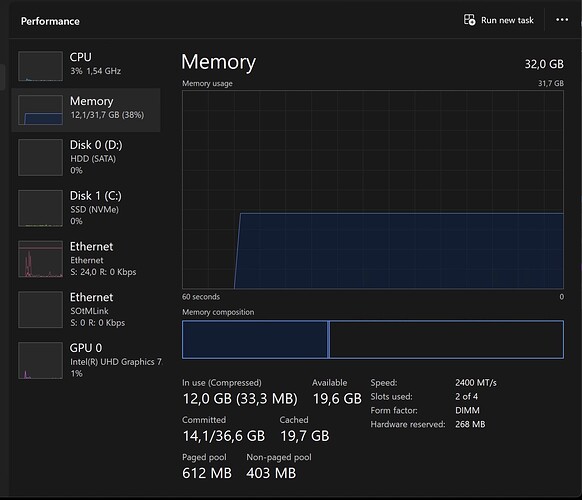Select the SOtMLink Ethernet adapter entry
The image size is (582, 500).
tap(86, 309)
